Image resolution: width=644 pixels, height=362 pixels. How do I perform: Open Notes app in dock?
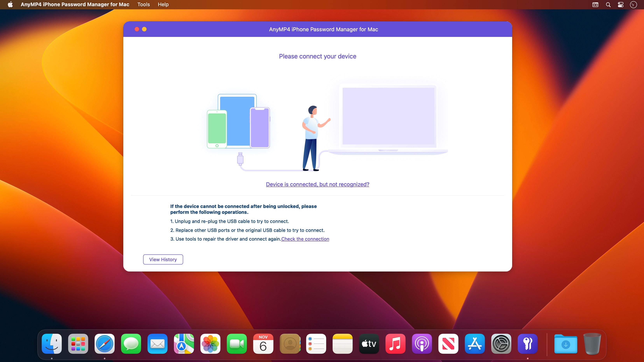click(x=342, y=344)
